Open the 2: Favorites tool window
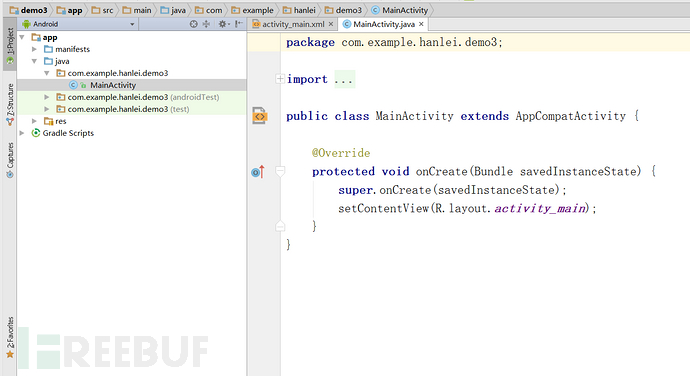The height and width of the screenshot is (376, 690). 10,337
